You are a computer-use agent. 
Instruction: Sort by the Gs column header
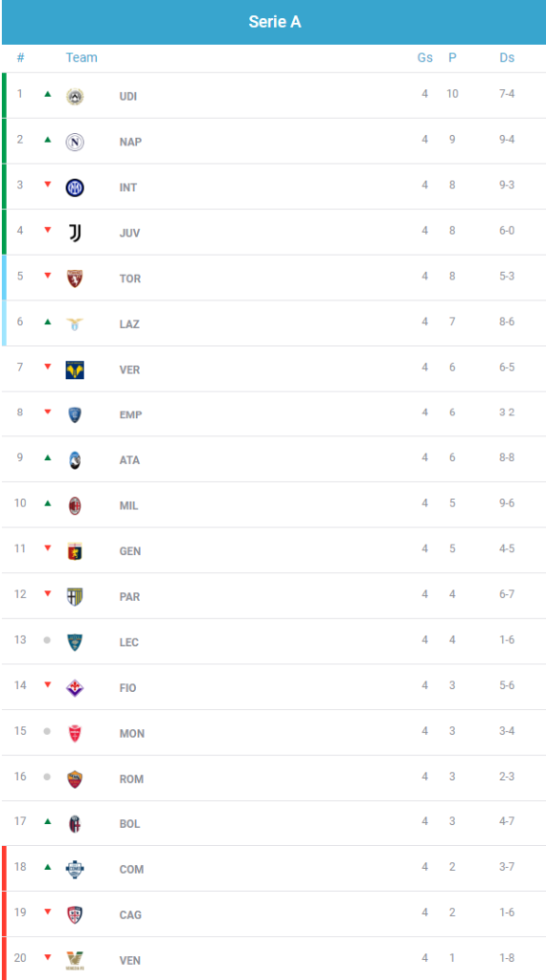[425, 57]
